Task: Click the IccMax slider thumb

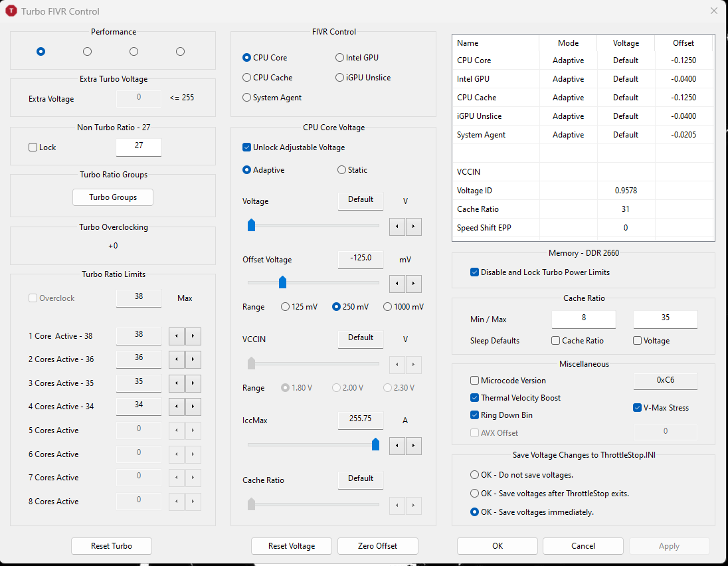Action: click(x=375, y=444)
